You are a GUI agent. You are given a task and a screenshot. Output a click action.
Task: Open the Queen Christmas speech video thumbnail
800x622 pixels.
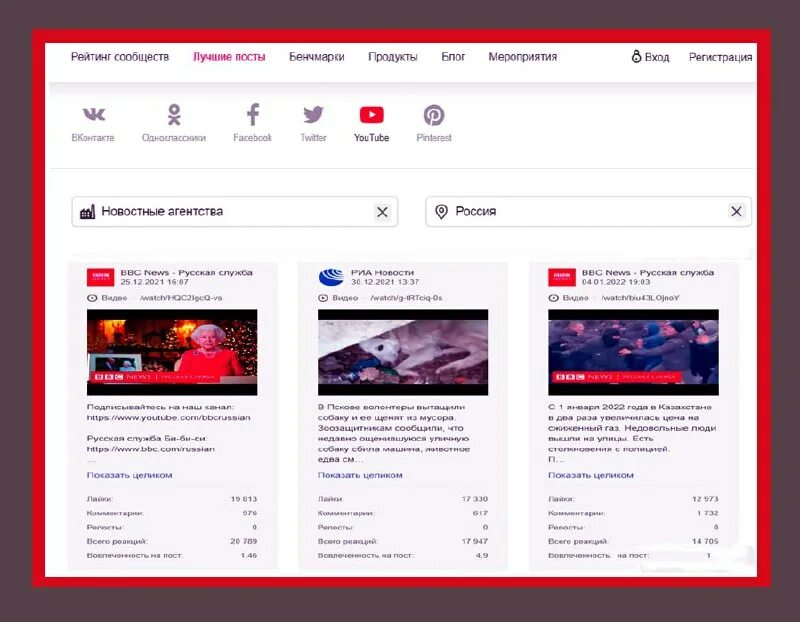(172, 352)
